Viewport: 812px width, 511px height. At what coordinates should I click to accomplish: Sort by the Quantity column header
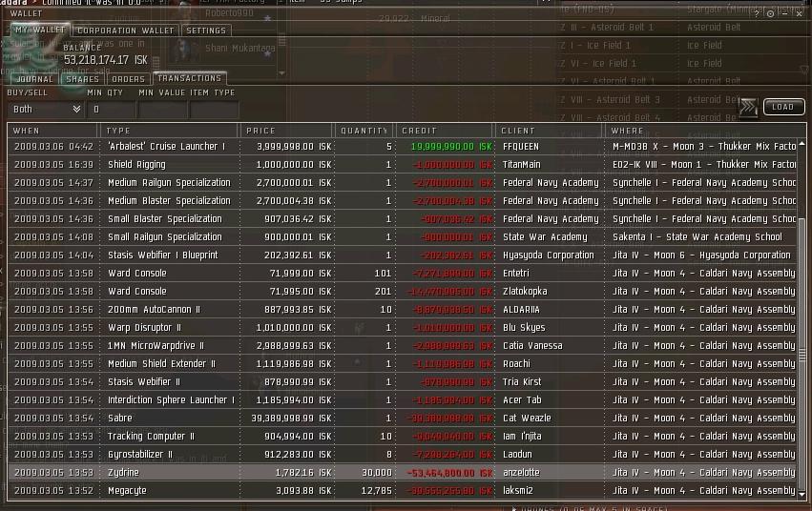365,131
